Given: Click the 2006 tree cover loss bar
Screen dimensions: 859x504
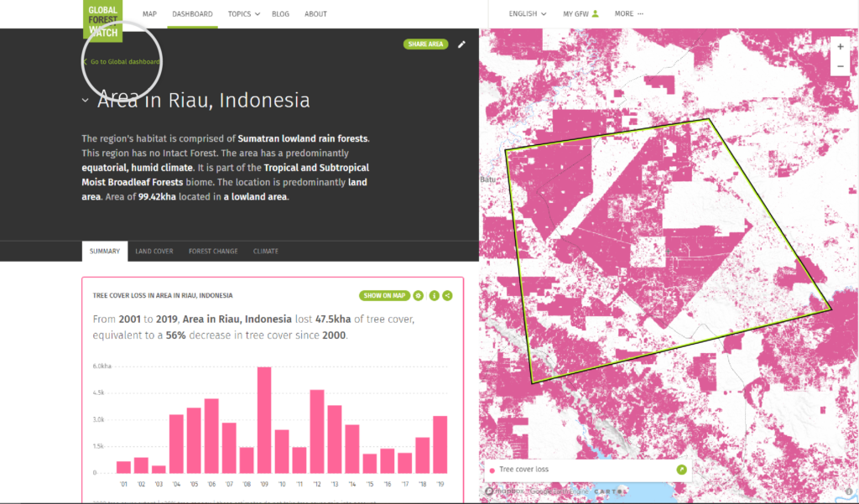Looking at the screenshot, I should (x=211, y=436).
